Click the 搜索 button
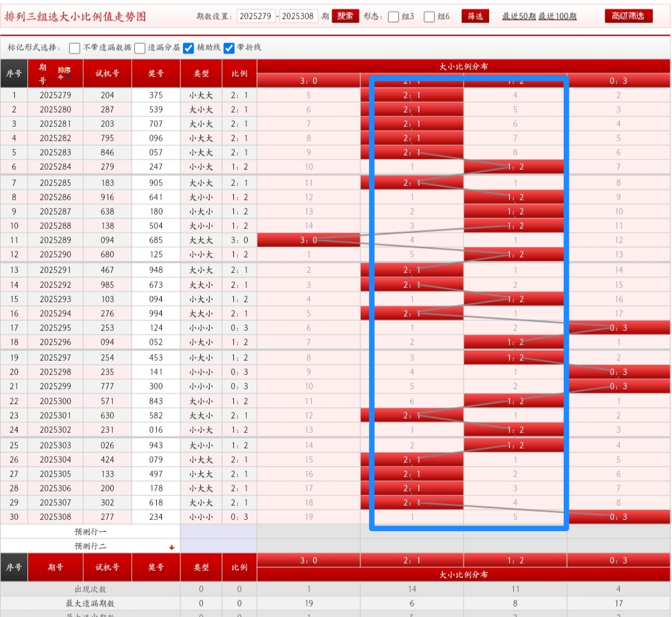The height and width of the screenshot is (617, 672). [x=345, y=16]
